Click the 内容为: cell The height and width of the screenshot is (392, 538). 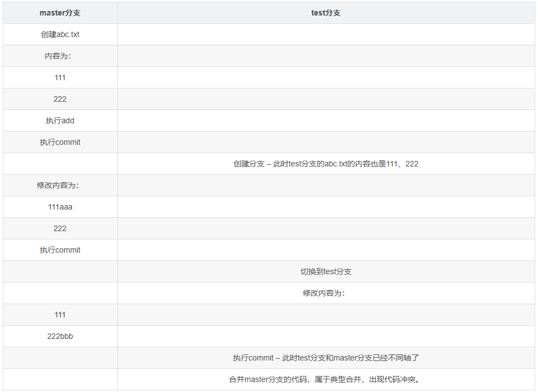(x=60, y=56)
